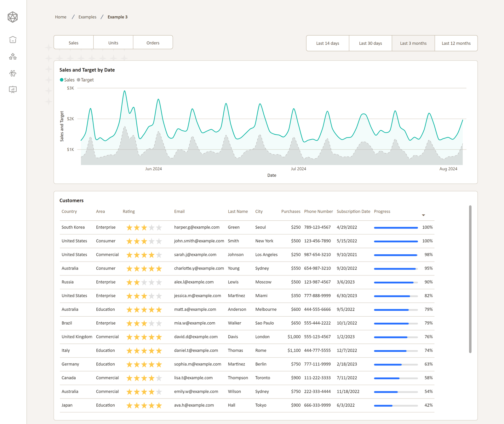This screenshot has height=424, width=504.
Task: Click the atom icon in the sidebar
Action: point(13,73)
